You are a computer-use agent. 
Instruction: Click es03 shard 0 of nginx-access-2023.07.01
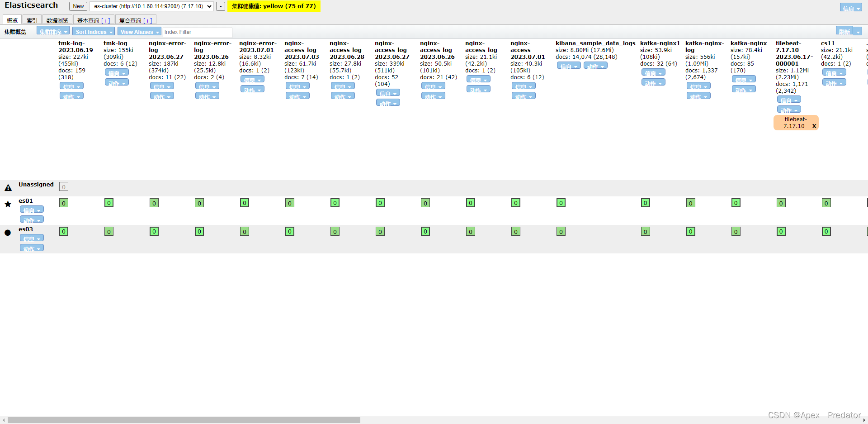point(516,231)
